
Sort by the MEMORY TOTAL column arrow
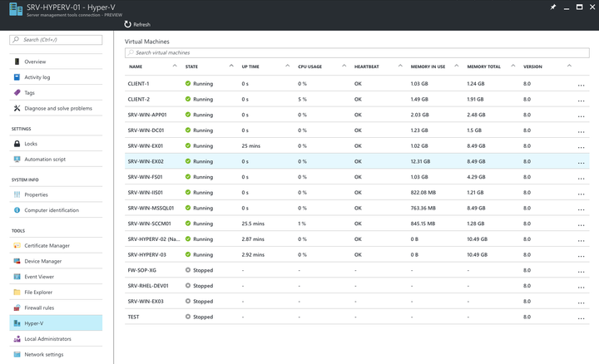point(512,66)
